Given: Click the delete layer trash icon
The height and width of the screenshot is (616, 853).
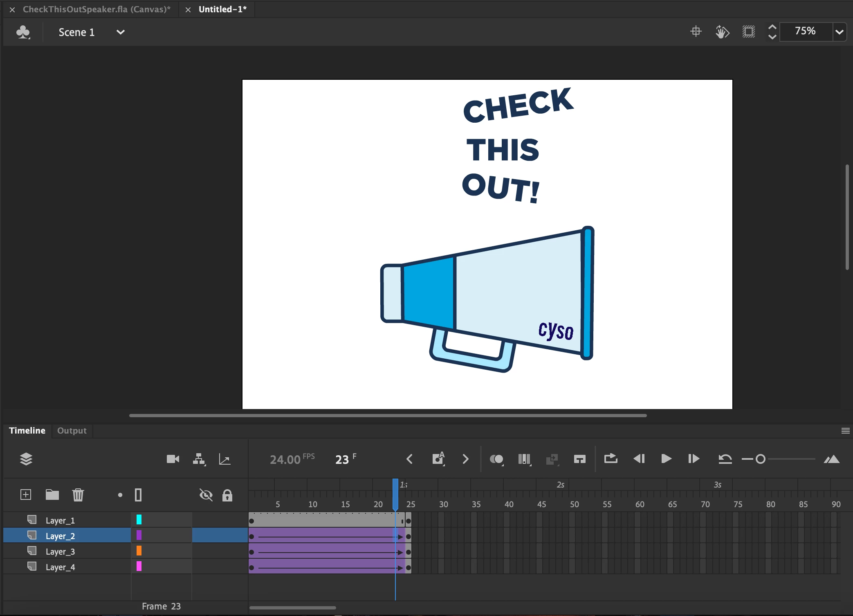Looking at the screenshot, I should pos(78,495).
